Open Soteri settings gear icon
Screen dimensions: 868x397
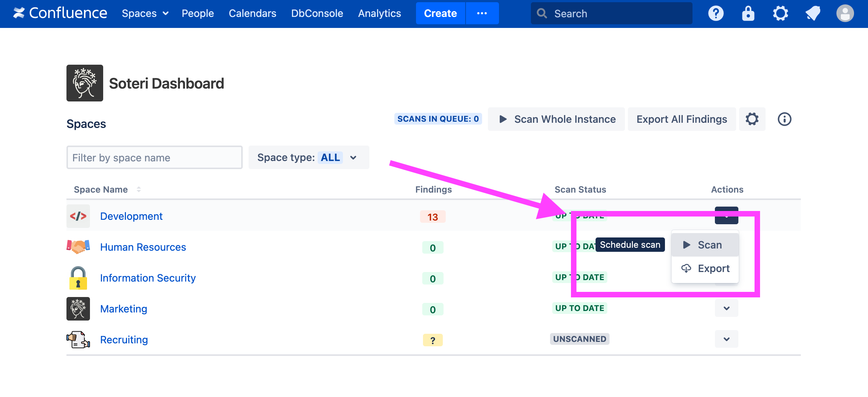(752, 119)
